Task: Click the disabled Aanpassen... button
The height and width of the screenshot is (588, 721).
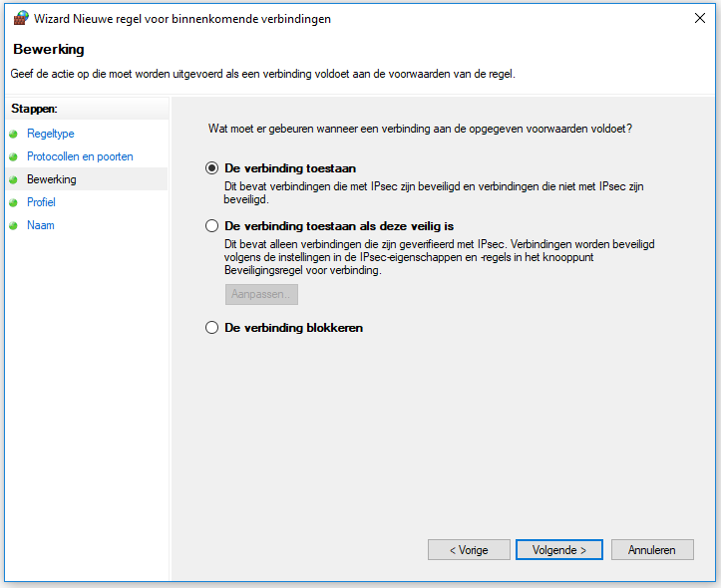Action: tap(261, 294)
